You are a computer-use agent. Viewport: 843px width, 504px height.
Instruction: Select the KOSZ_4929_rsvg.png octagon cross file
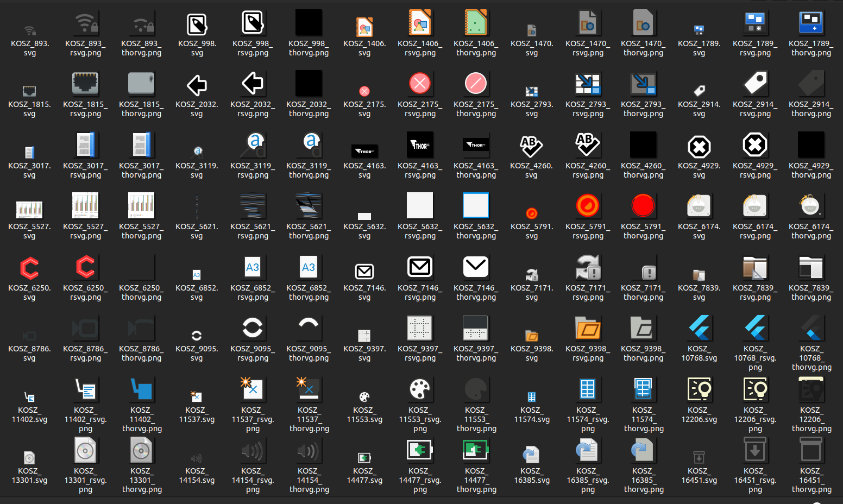tap(755, 145)
